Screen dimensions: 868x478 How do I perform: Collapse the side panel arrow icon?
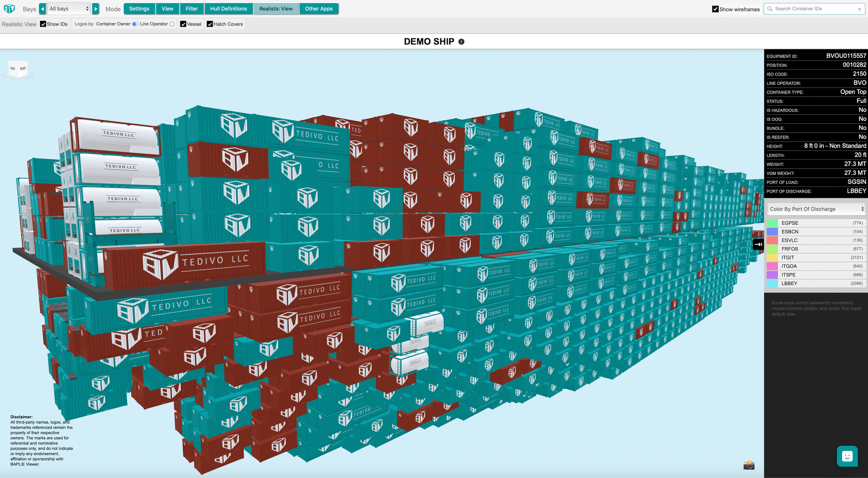click(758, 244)
